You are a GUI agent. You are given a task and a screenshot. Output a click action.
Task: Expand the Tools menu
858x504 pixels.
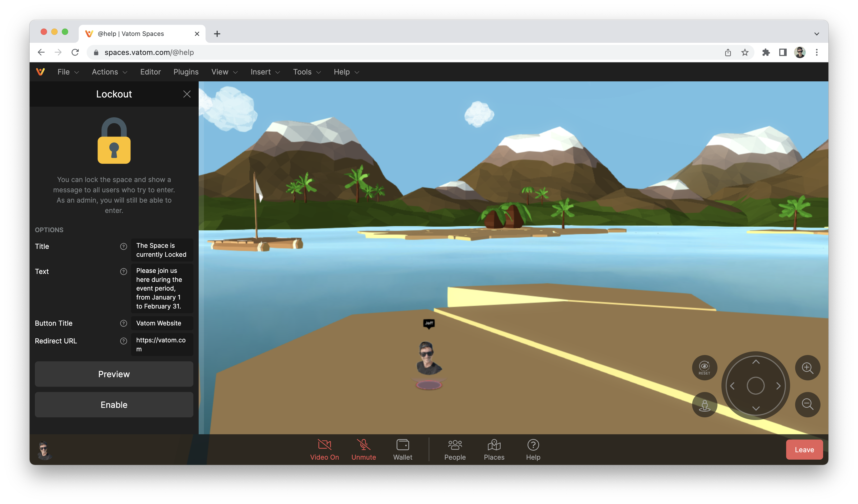pos(307,72)
